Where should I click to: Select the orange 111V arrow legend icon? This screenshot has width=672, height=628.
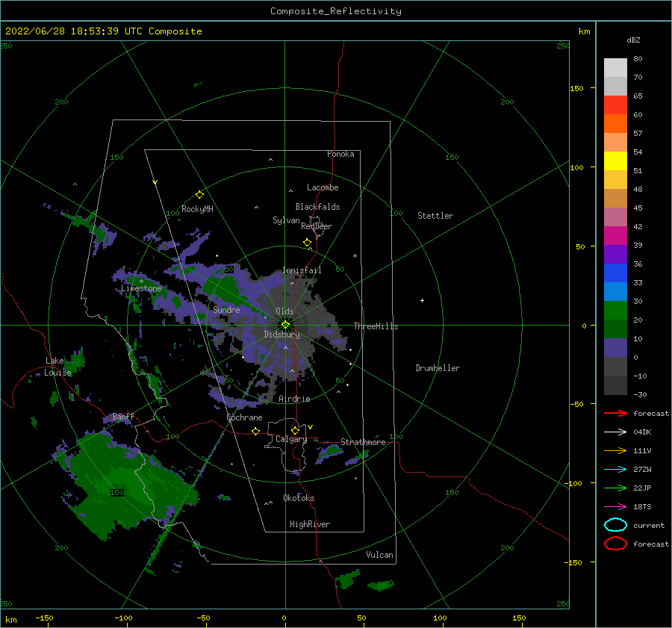615,450
